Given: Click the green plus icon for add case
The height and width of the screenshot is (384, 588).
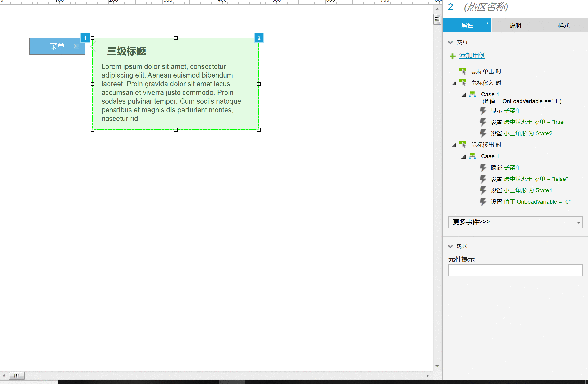Looking at the screenshot, I should (452, 56).
